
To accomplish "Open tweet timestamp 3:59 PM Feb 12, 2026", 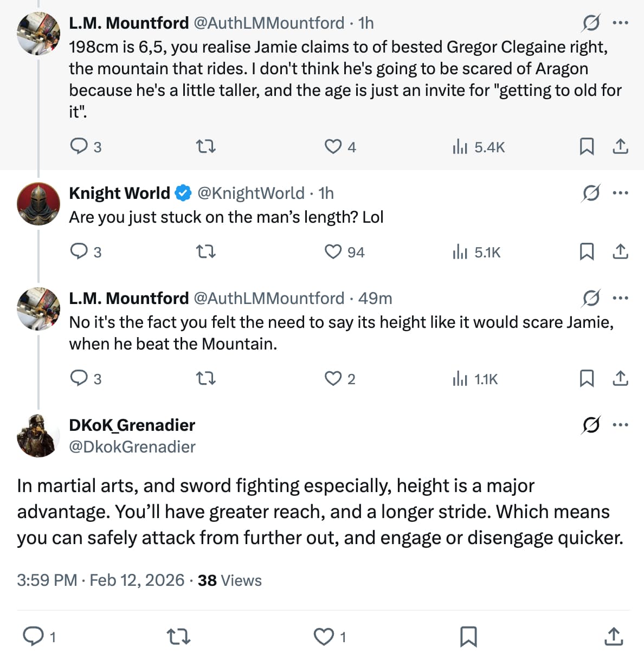I will [100, 580].
